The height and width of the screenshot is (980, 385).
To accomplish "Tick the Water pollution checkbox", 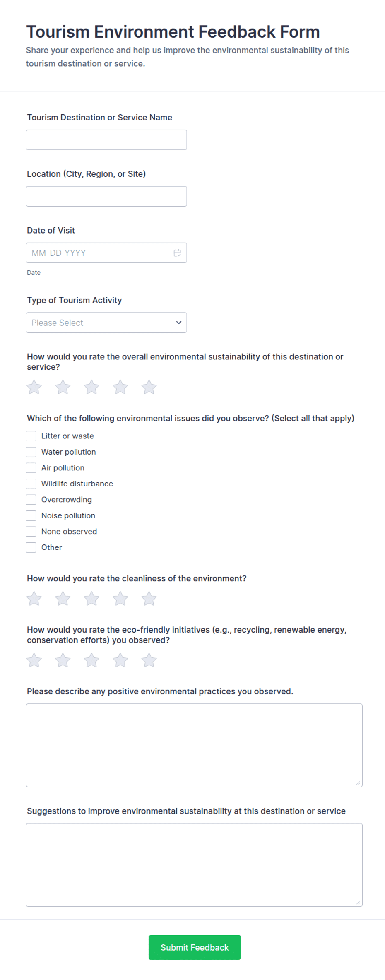I will tap(31, 452).
